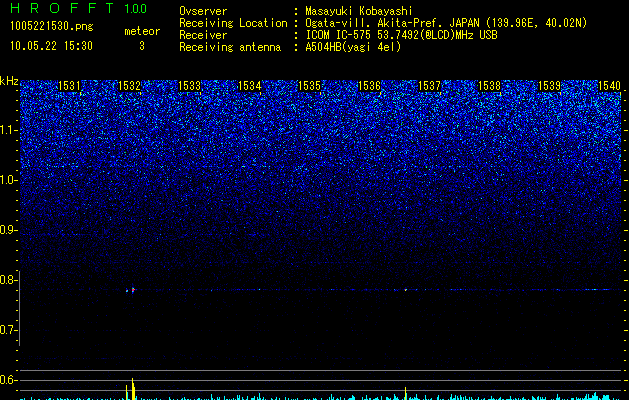Click the 0.6 kHz axis label
The width and height of the screenshot is (629, 400).
[x=9, y=380]
